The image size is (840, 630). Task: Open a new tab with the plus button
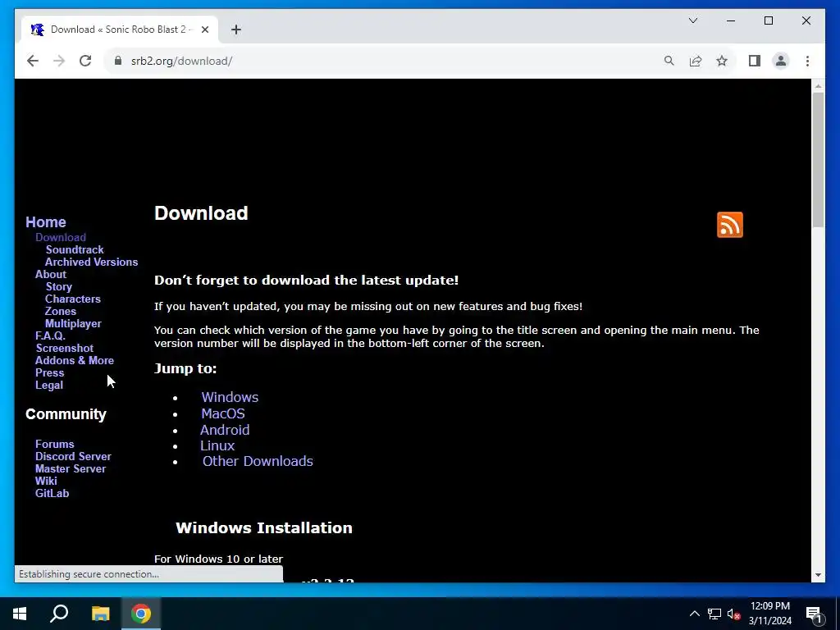pyautogui.click(x=236, y=30)
